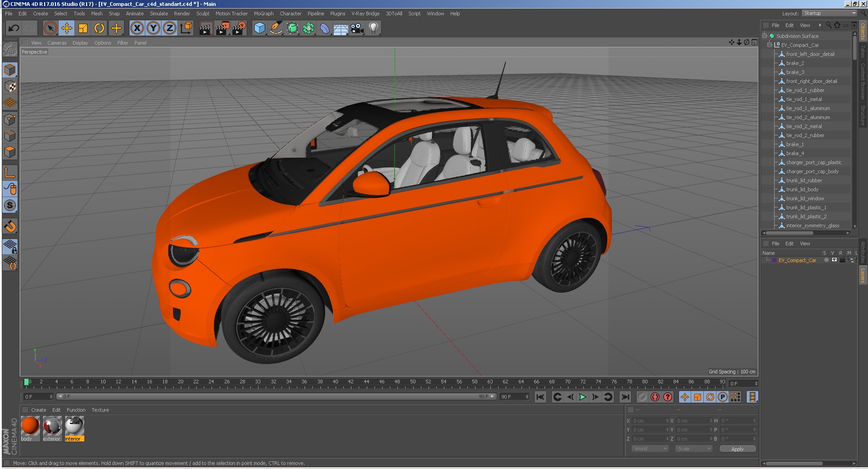868x469 pixels.
Task: Open material manager Texture menu
Action: (x=100, y=410)
